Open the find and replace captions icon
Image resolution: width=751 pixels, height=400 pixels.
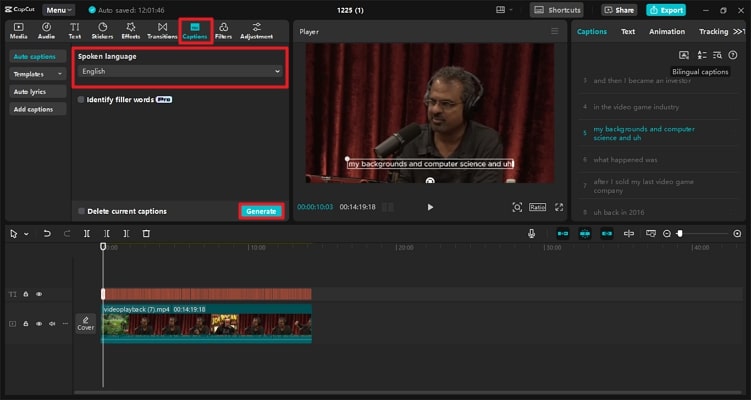717,55
